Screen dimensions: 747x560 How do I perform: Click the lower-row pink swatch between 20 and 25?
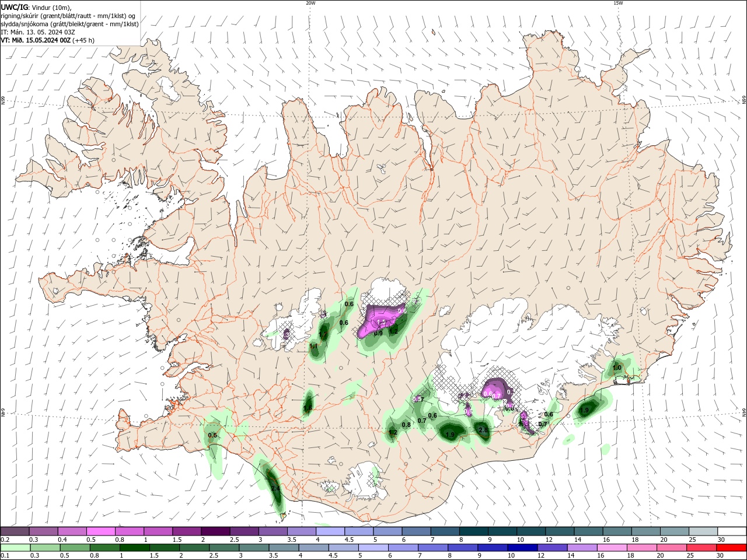pos(672,548)
